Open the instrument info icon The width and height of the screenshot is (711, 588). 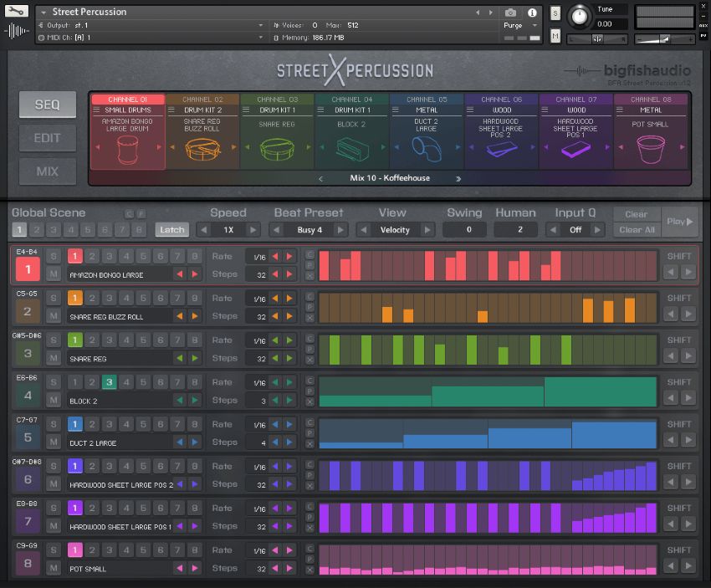(x=533, y=13)
